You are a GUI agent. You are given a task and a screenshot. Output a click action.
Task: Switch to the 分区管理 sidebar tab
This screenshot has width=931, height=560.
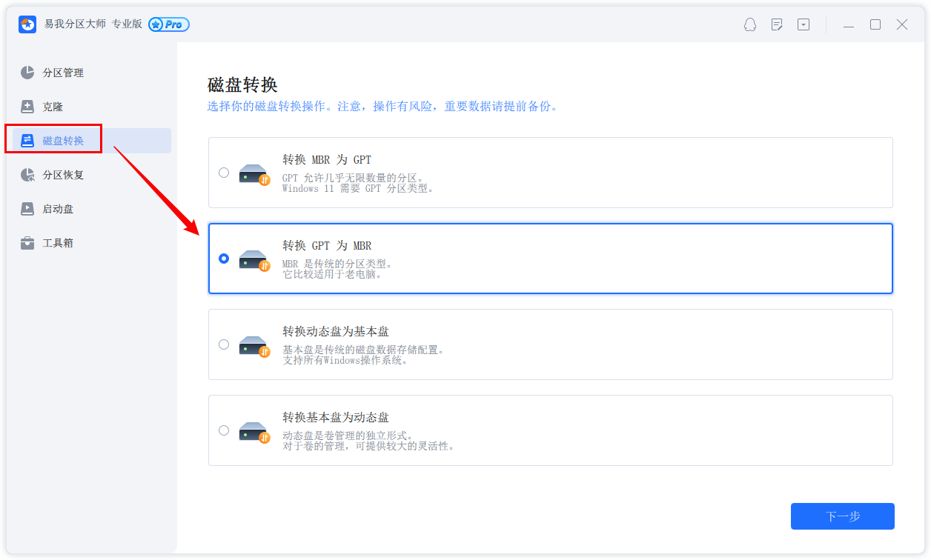pos(63,73)
